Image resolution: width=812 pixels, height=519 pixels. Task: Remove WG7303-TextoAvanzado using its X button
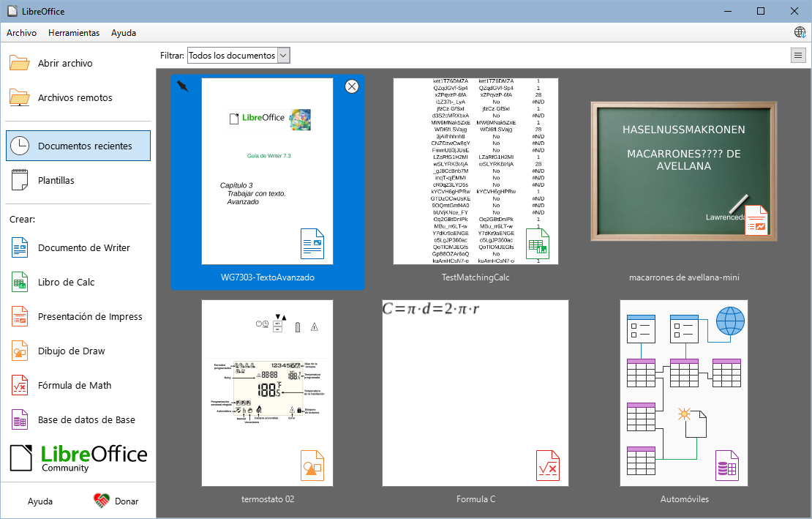pos(352,86)
